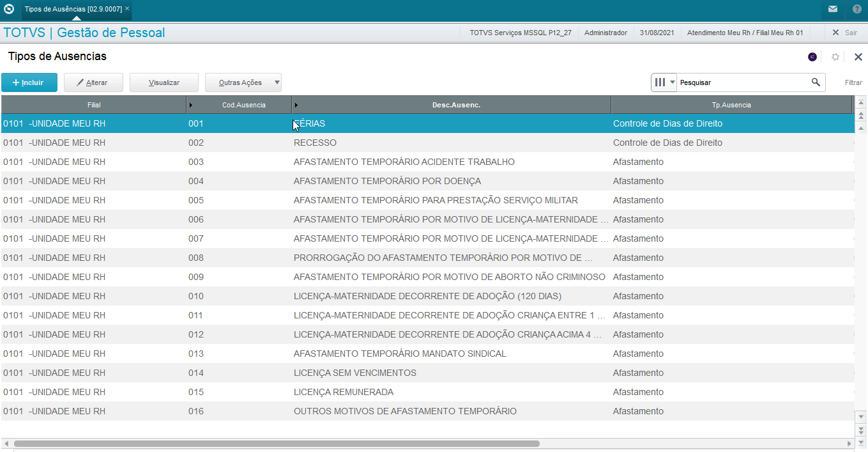Viewport: 868px width, 452px height.
Task: Open the help question mark icon
Action: pos(857,9)
